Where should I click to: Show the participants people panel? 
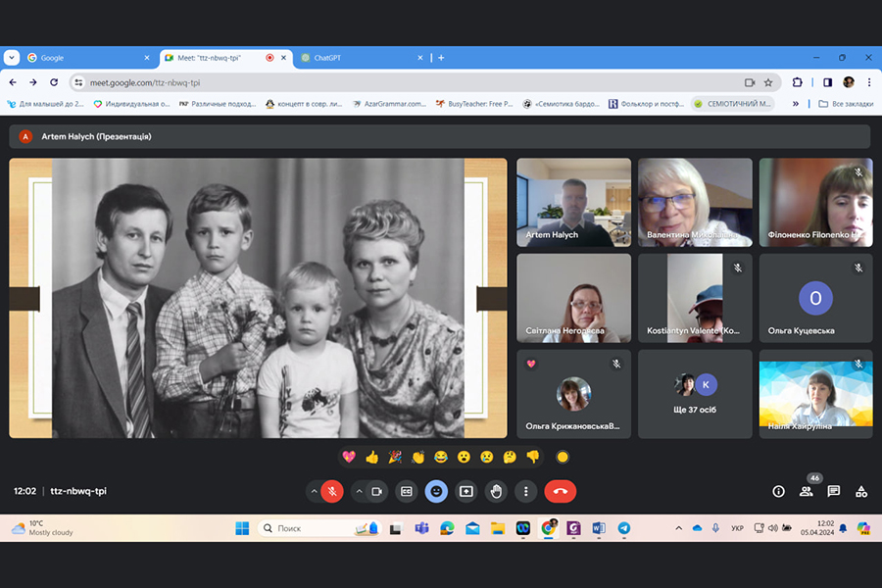pyautogui.click(x=807, y=491)
